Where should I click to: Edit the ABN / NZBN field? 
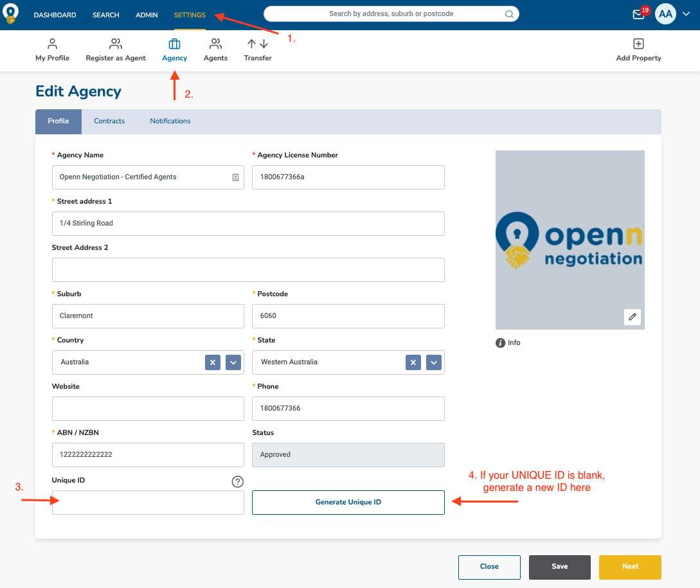148,455
